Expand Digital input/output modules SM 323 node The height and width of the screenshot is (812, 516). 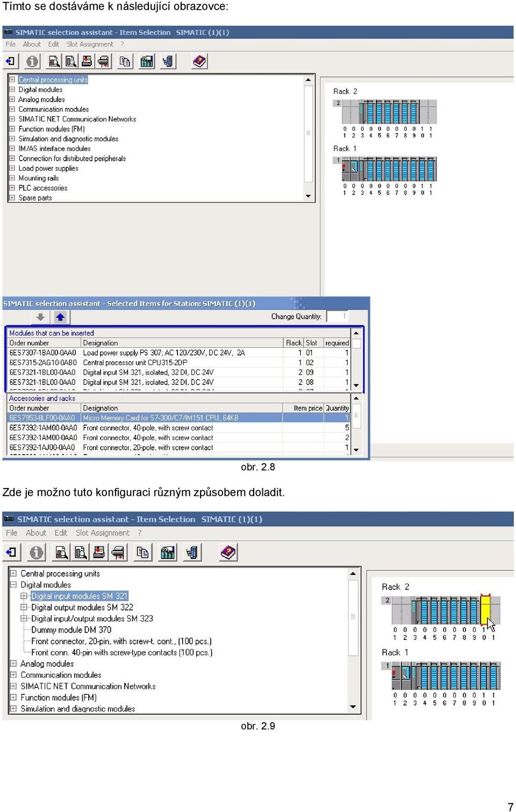[x=24, y=619]
